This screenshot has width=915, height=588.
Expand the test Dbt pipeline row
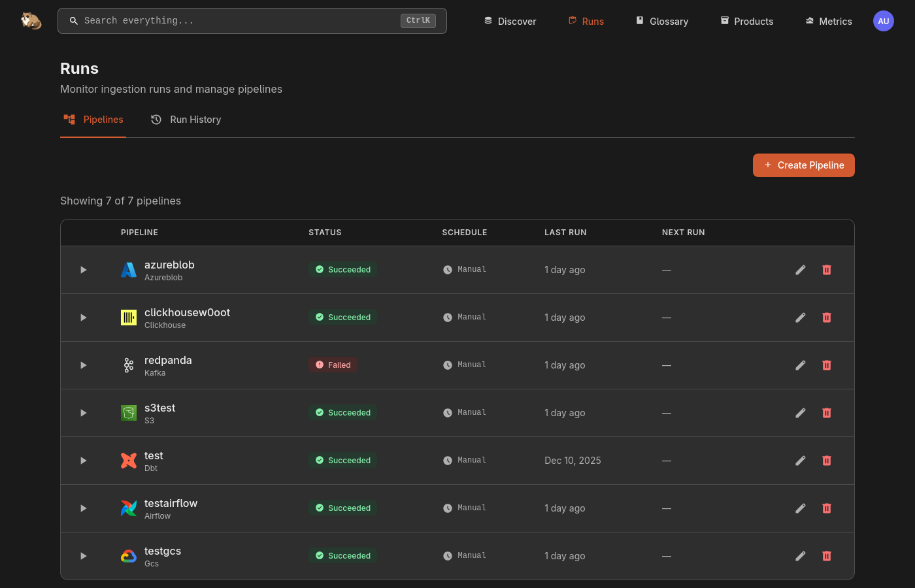(84, 461)
